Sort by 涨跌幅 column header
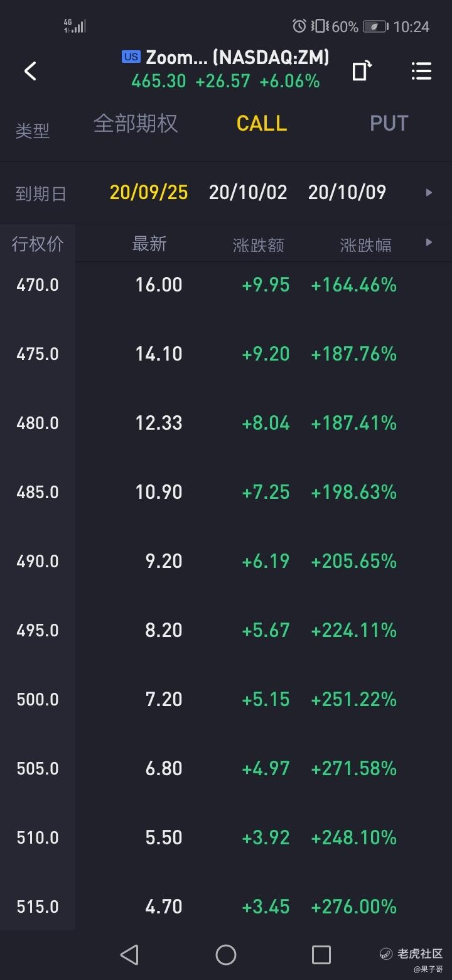The width and height of the screenshot is (452, 980). (366, 245)
